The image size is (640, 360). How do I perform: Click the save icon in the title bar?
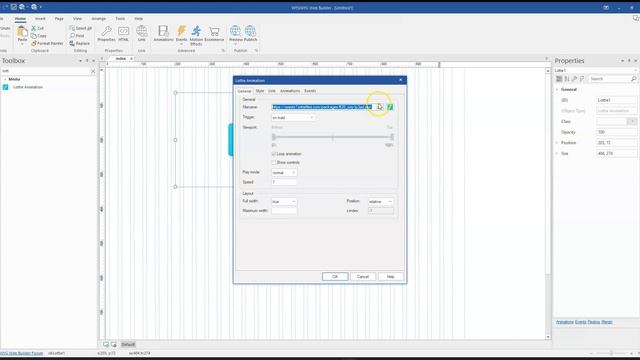click(13, 7)
